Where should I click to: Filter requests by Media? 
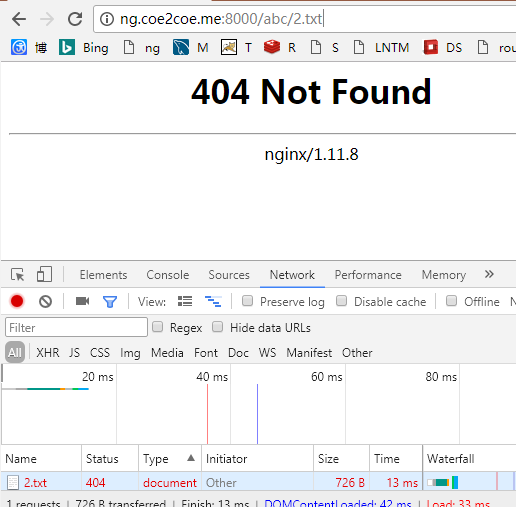pos(167,353)
